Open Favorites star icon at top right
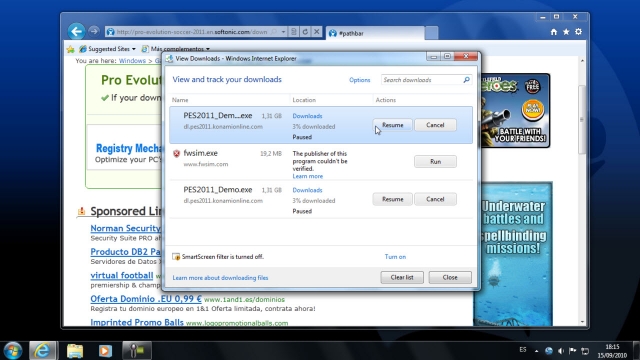 point(566,32)
